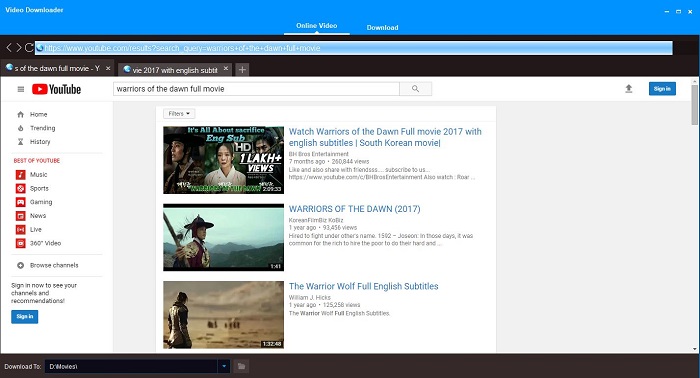Click the '125,258 views' text

click(x=342, y=305)
